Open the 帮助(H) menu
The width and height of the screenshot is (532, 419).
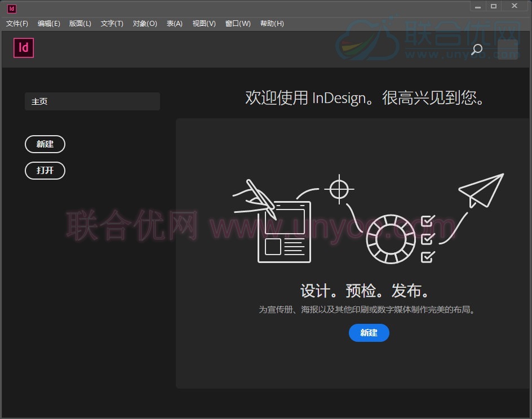point(272,24)
